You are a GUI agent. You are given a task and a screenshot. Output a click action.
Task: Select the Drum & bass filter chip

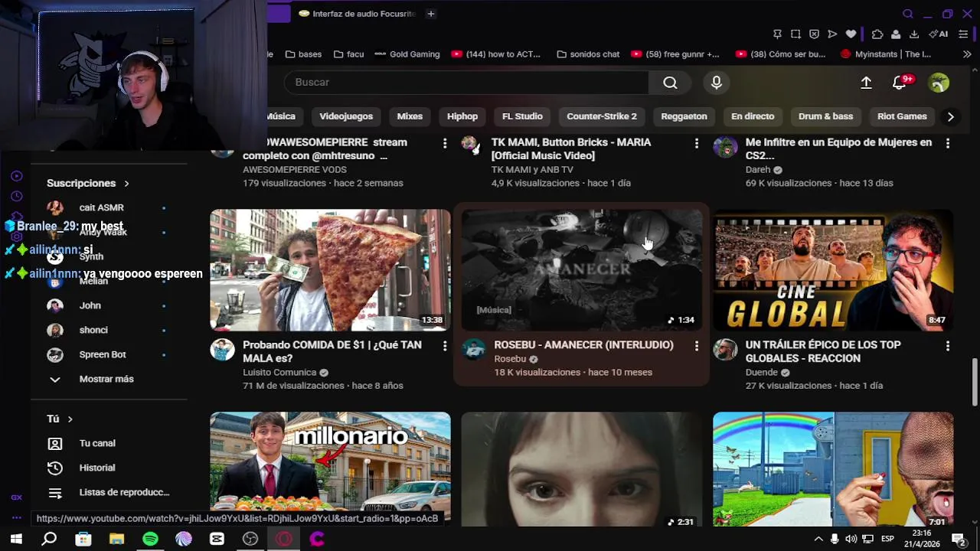pyautogui.click(x=825, y=116)
